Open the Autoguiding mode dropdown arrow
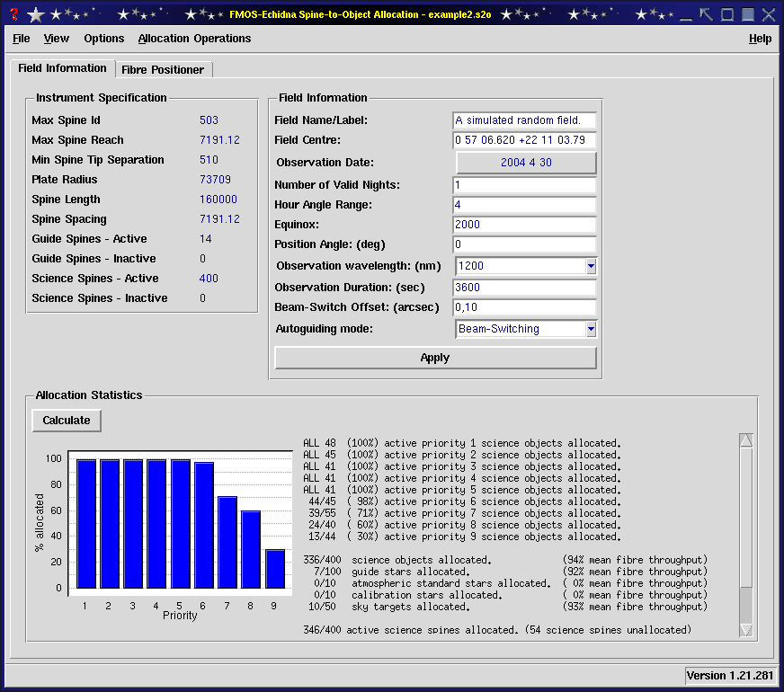 pos(591,329)
